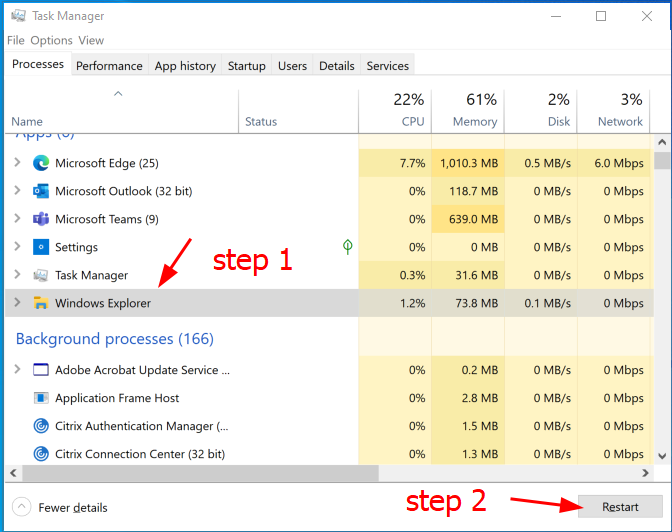Expand the Task Manager process row

pos(17,274)
